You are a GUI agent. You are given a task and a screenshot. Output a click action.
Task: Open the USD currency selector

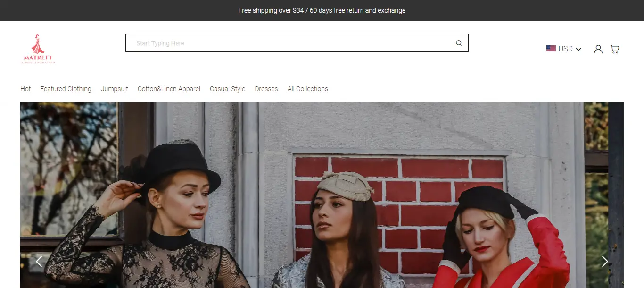(x=565, y=49)
